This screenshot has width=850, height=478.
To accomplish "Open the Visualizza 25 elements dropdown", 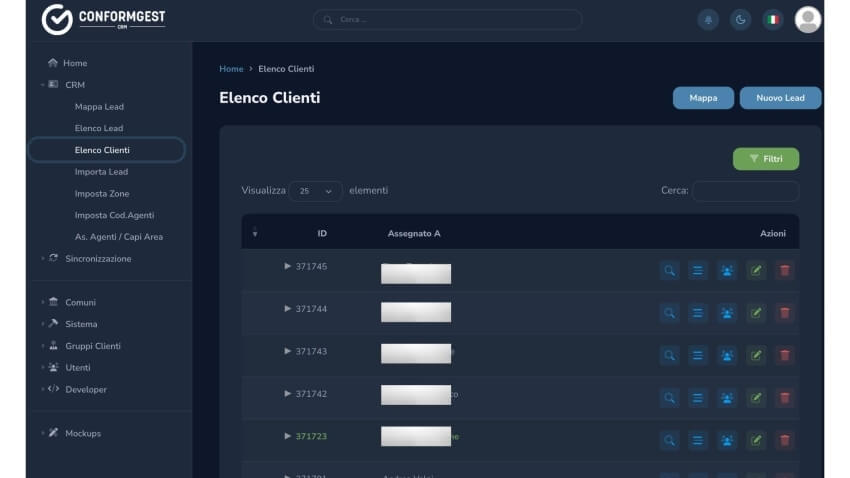I will coord(315,191).
